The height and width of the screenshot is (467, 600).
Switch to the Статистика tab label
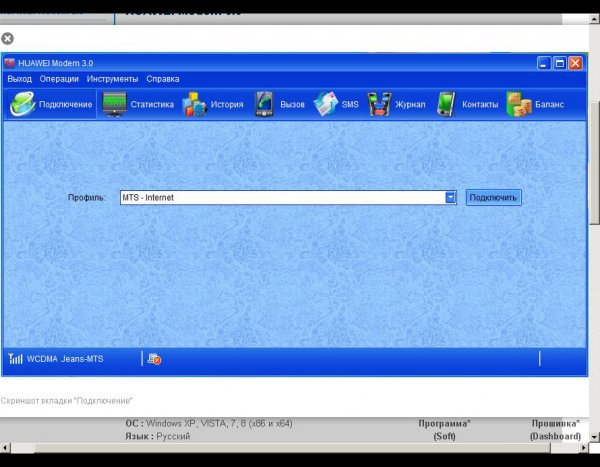pos(152,104)
